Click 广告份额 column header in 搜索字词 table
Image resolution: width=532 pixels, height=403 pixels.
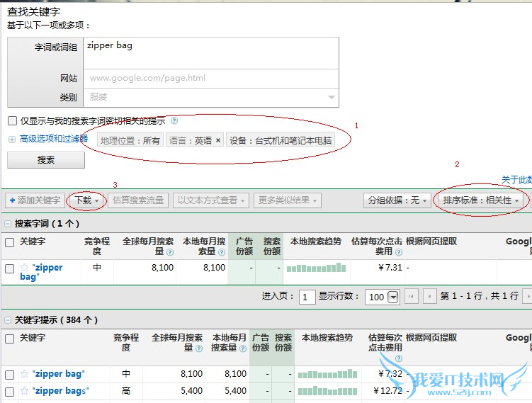[x=244, y=246]
